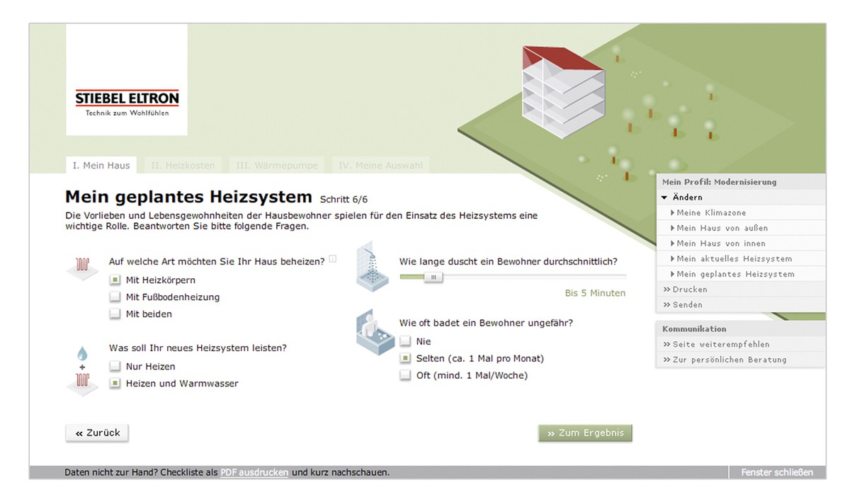Click the 3D house illustration

pos(562,93)
